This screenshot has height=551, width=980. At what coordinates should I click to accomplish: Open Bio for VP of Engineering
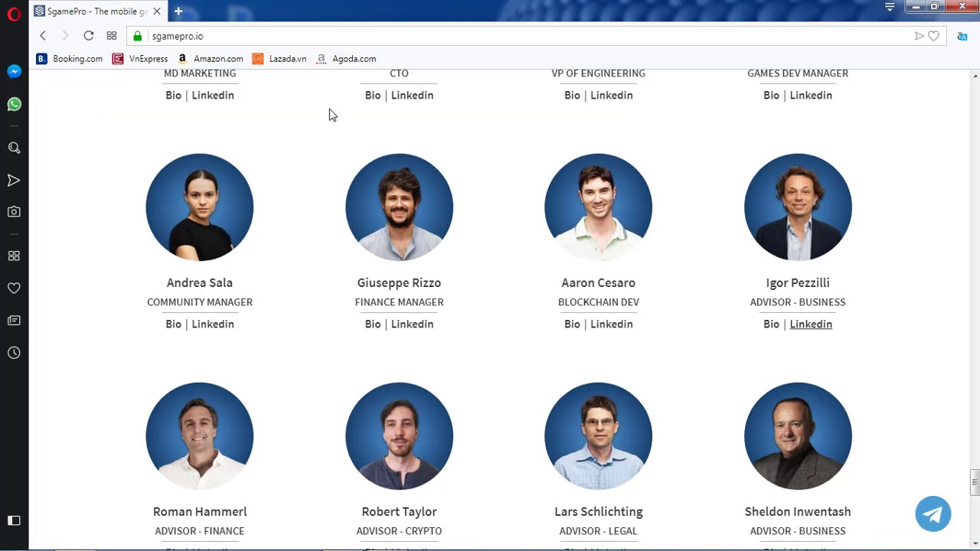(572, 96)
